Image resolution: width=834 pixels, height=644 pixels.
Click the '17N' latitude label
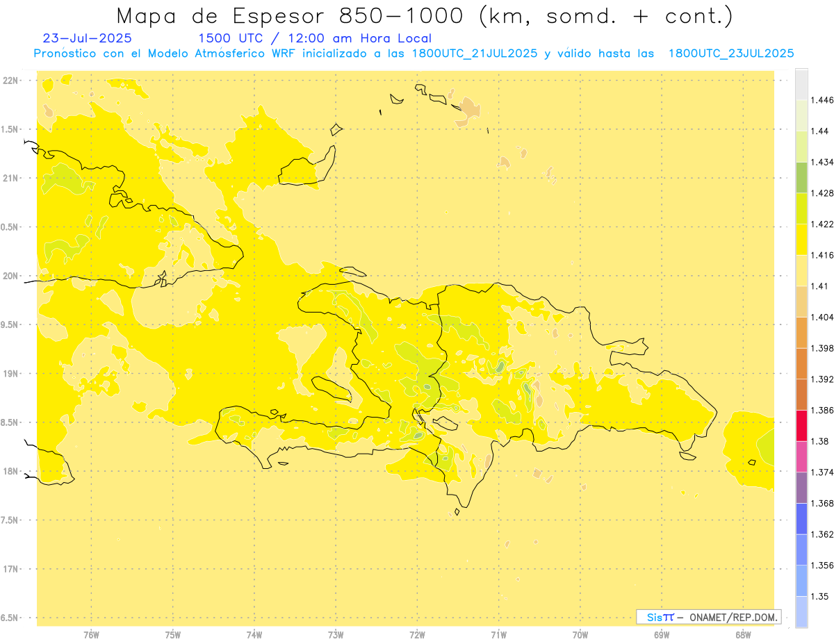coord(10,569)
